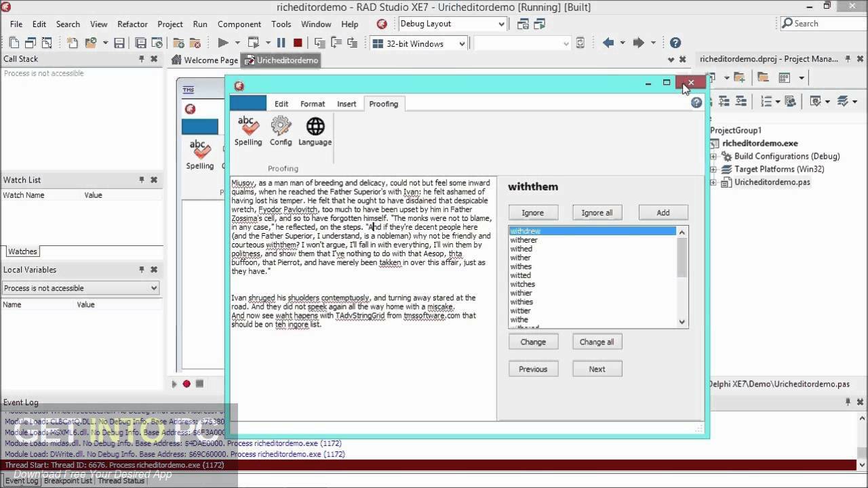The image size is (868, 488).
Task: Click the red globe icon by Help menu
Action: point(382,24)
